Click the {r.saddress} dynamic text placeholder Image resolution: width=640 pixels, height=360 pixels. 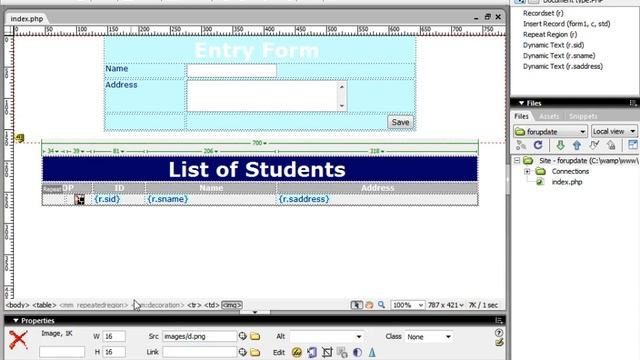pos(304,199)
